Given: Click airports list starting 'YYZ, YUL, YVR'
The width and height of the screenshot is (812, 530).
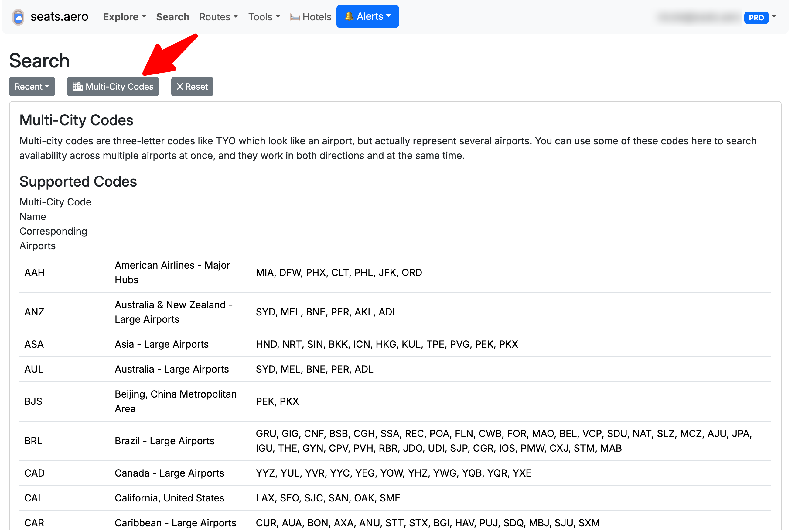Looking at the screenshot, I should click(x=393, y=473).
